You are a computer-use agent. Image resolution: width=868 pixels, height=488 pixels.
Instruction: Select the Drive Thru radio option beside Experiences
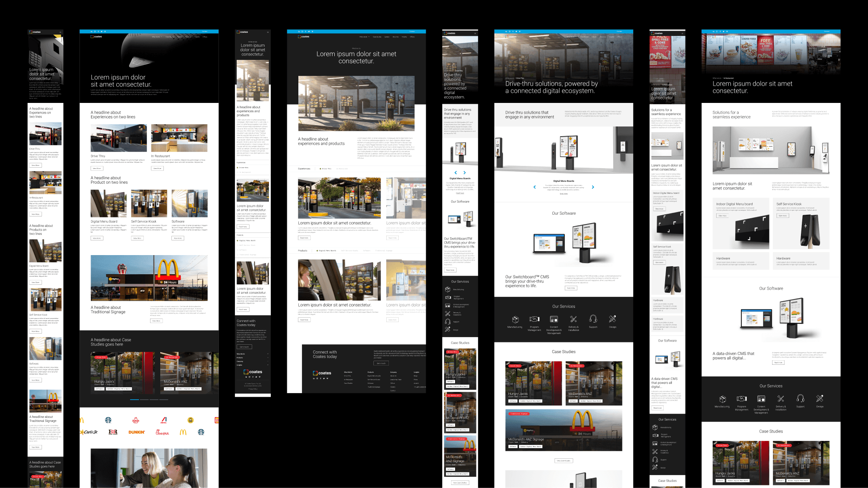(321, 169)
